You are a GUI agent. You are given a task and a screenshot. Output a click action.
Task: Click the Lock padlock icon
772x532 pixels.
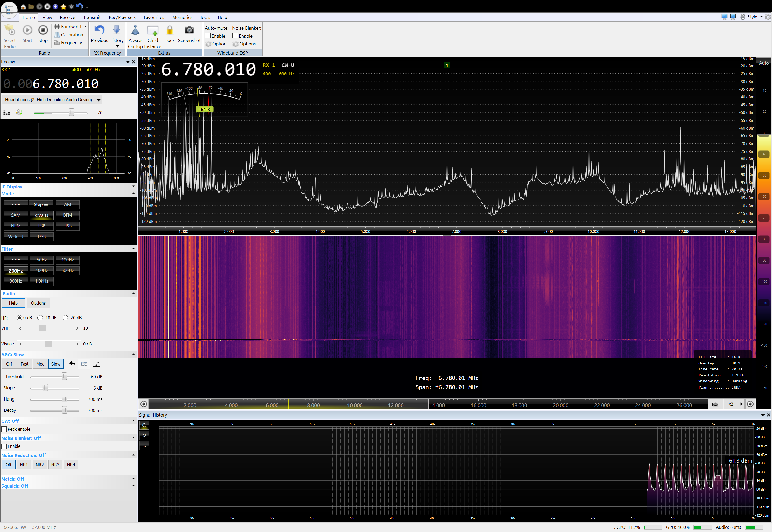170,30
